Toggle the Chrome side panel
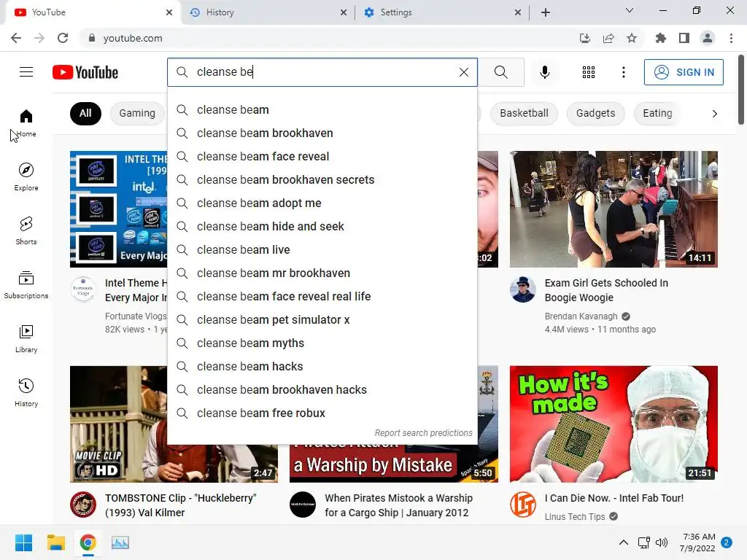747x560 pixels. click(684, 38)
